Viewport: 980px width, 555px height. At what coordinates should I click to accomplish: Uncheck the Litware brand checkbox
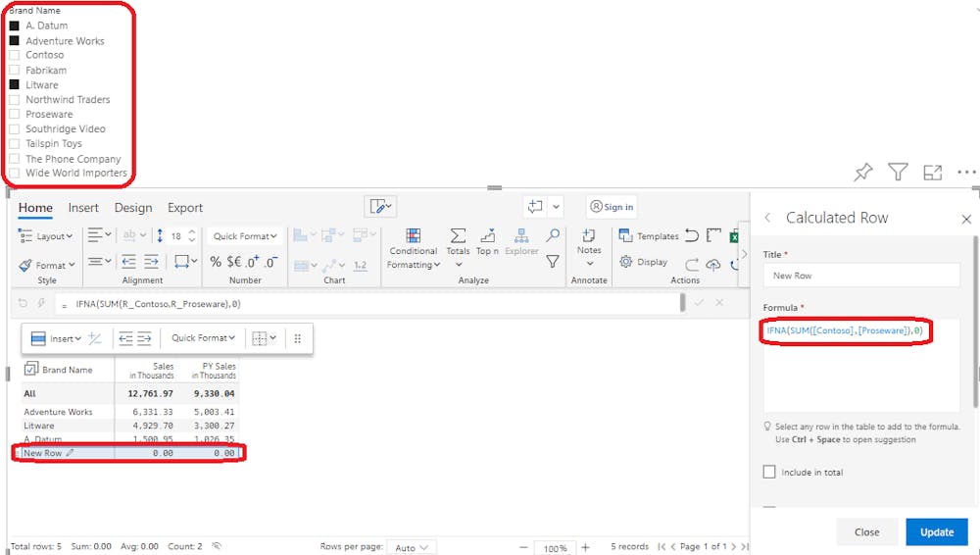pos(15,84)
